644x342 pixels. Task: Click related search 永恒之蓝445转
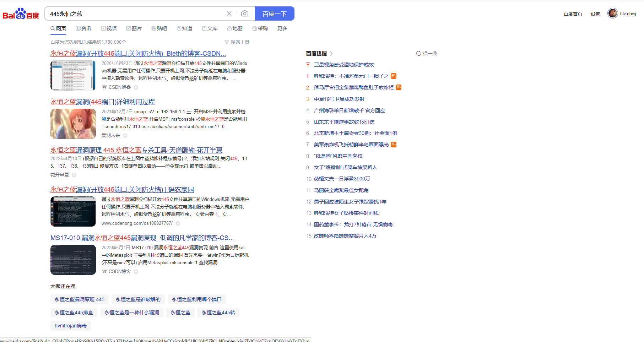tap(218, 313)
